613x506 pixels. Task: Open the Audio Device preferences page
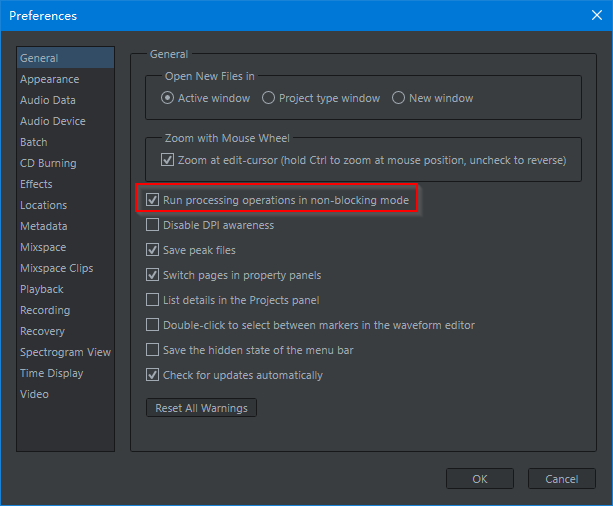pos(52,121)
